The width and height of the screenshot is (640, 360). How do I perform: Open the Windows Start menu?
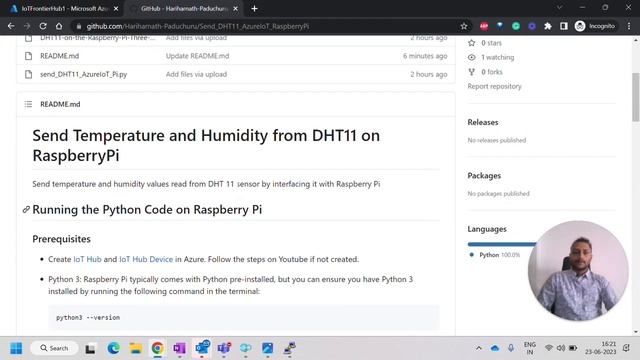pyautogui.click(x=16, y=349)
